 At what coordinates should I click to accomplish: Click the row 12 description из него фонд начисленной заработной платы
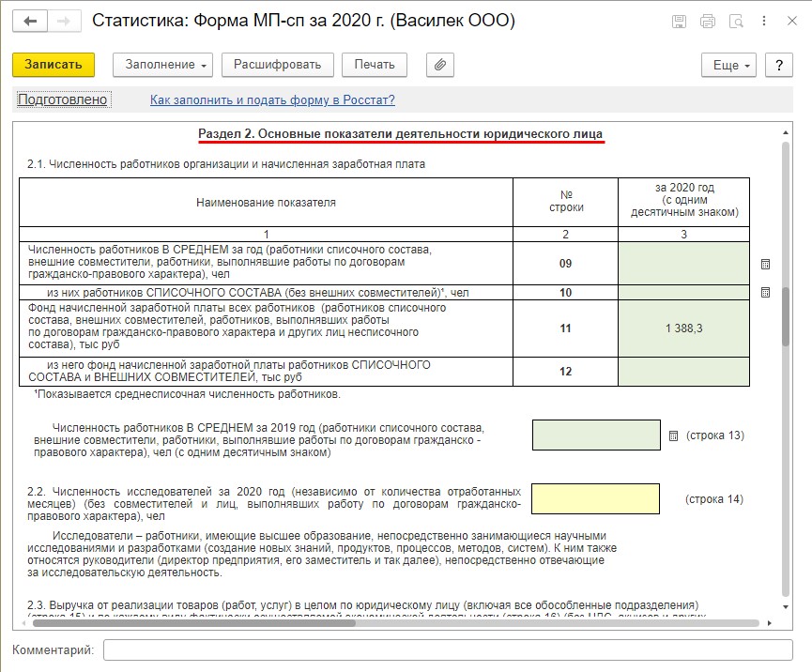229,372
